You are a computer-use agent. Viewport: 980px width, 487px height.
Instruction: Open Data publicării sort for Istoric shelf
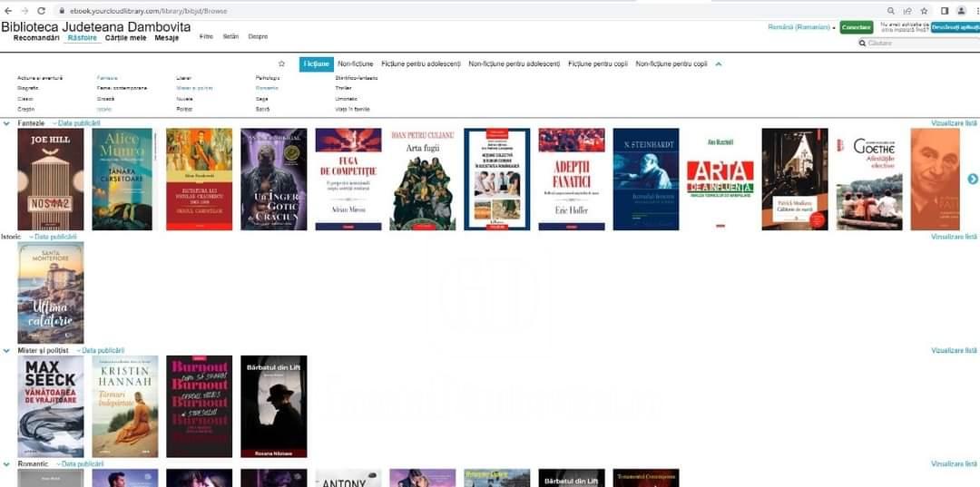tap(54, 237)
